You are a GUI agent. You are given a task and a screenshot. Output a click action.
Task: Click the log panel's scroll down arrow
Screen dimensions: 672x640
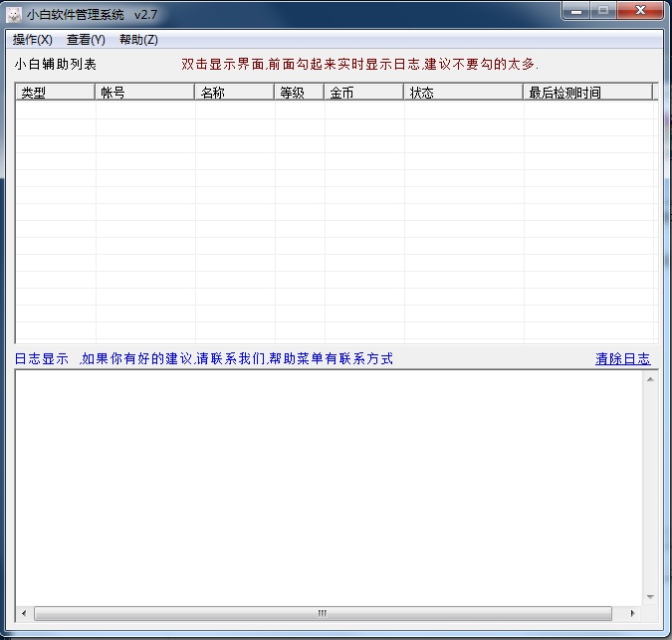point(650,596)
